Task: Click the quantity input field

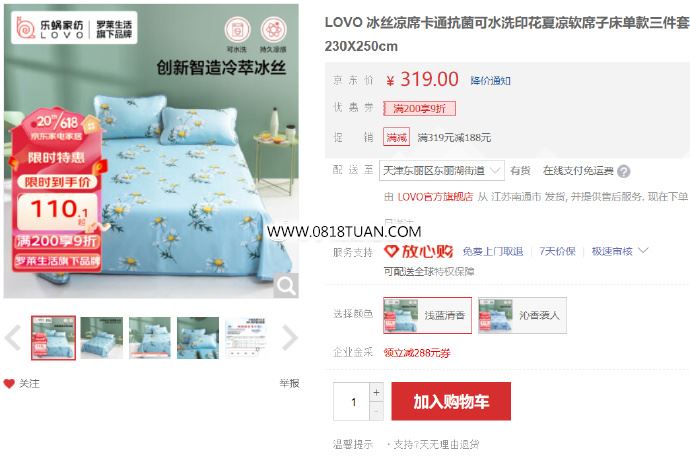Action: click(352, 401)
